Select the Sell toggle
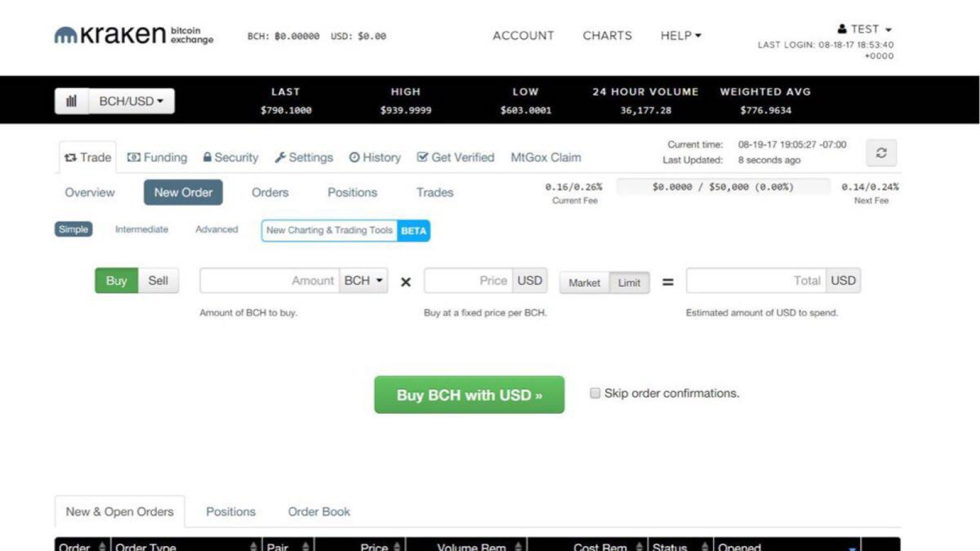The image size is (980, 551). coord(158,280)
